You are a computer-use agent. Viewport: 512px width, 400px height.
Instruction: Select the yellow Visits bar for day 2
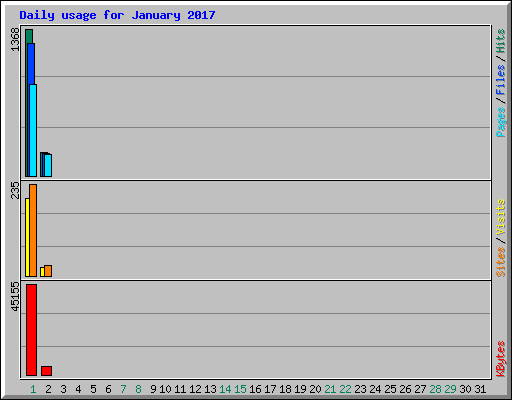pyautogui.click(x=42, y=272)
